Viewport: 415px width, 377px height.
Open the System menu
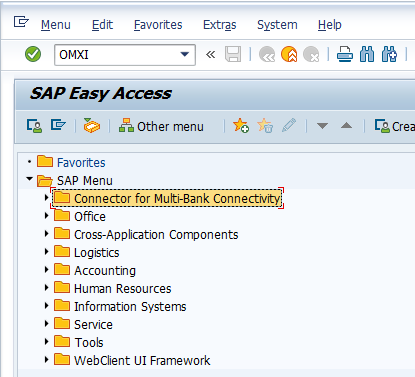[x=277, y=25]
